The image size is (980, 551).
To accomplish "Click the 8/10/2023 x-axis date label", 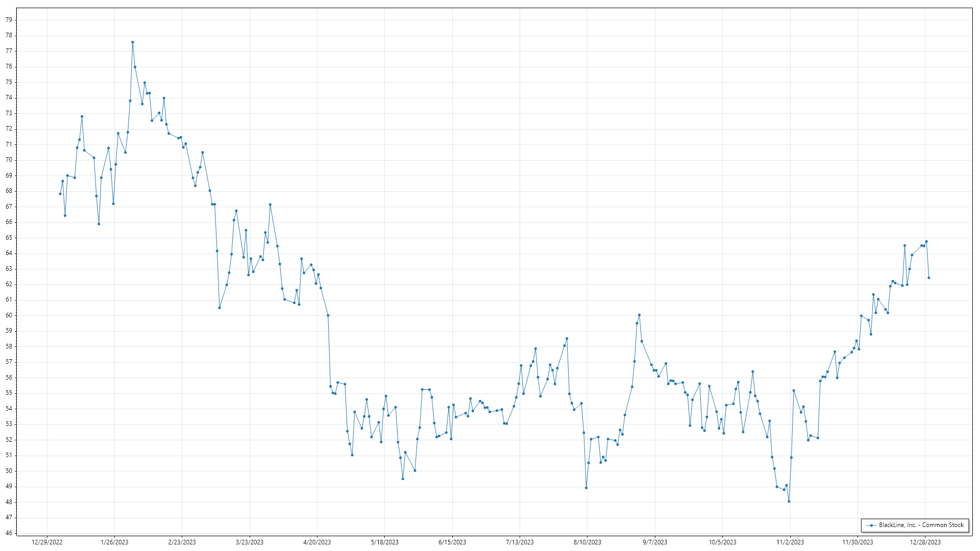I will pyautogui.click(x=587, y=542).
